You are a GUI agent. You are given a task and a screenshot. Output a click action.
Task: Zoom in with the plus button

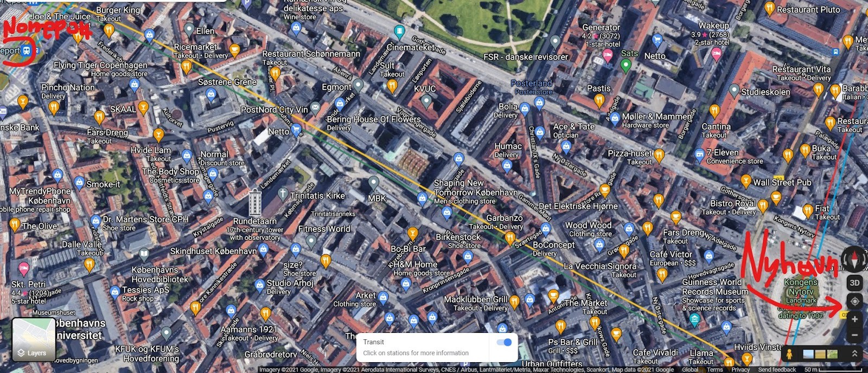(854, 319)
